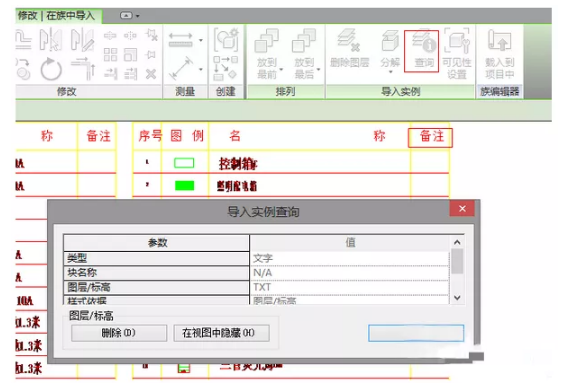Click the Unpin icon with x mark
The height and width of the screenshot is (390, 561).
pyautogui.click(x=152, y=35)
